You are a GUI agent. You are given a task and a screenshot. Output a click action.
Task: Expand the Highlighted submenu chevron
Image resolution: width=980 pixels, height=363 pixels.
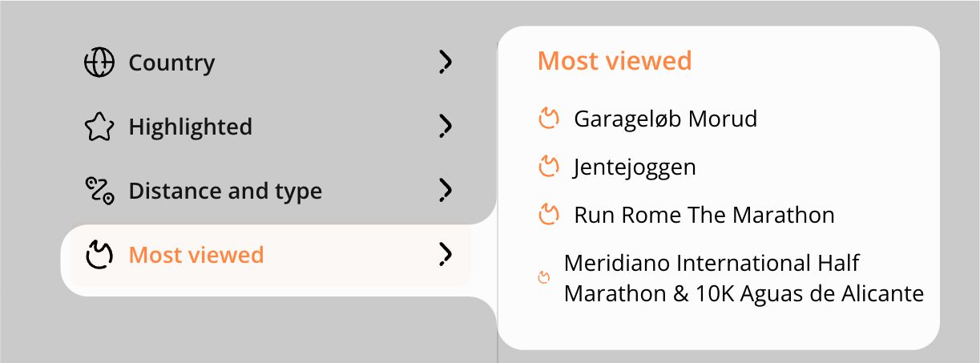[x=446, y=127]
